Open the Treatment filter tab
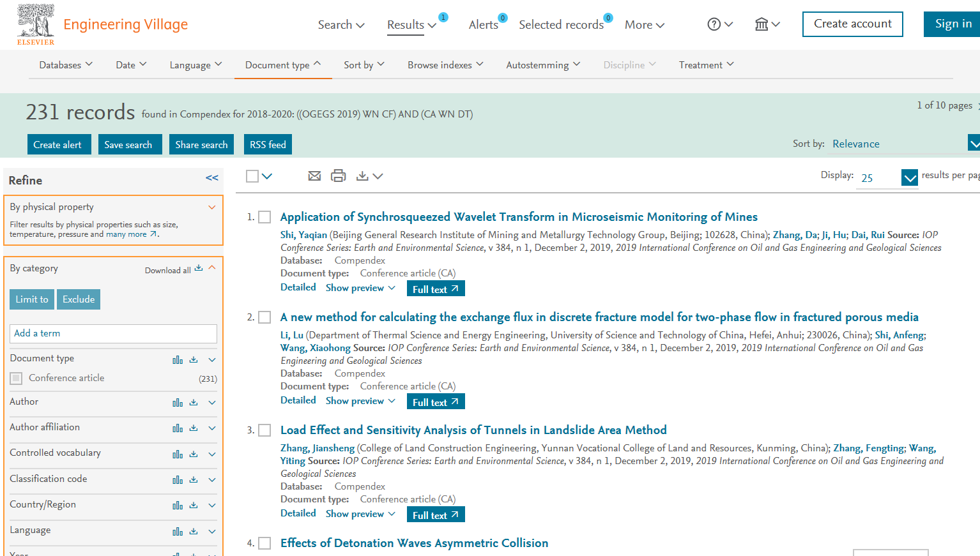 point(707,65)
